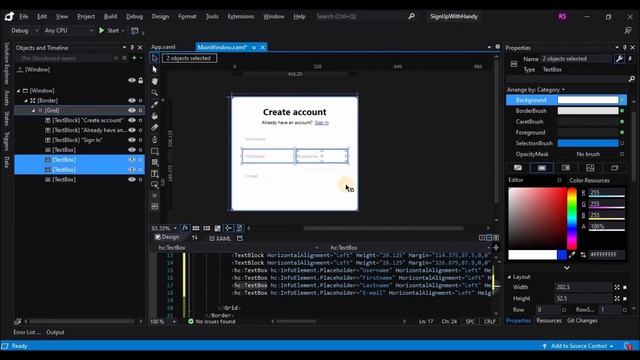Toggle show-all eye above the tree
Viewport: 640px width, 360px height.
[132, 80]
